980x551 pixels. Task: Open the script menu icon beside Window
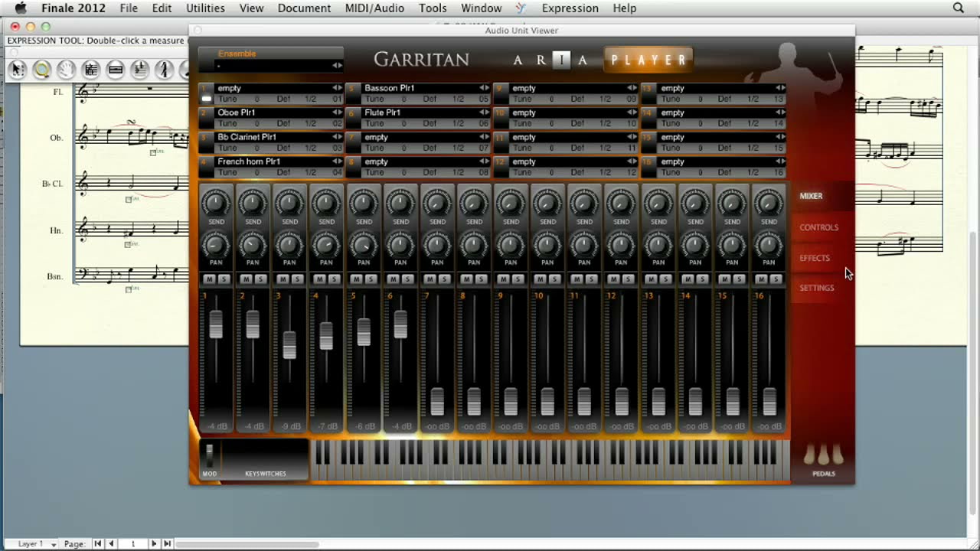point(521,8)
